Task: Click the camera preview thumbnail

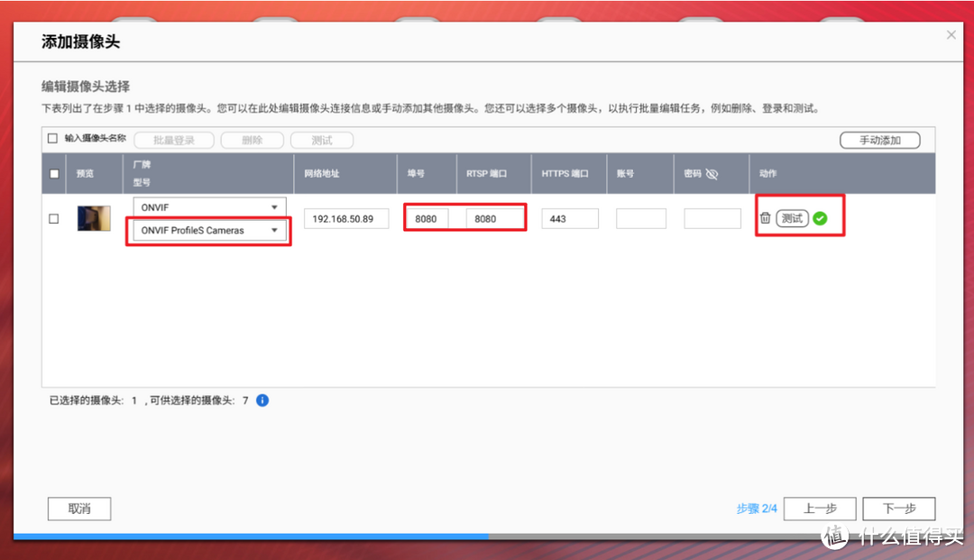Action: click(94, 217)
